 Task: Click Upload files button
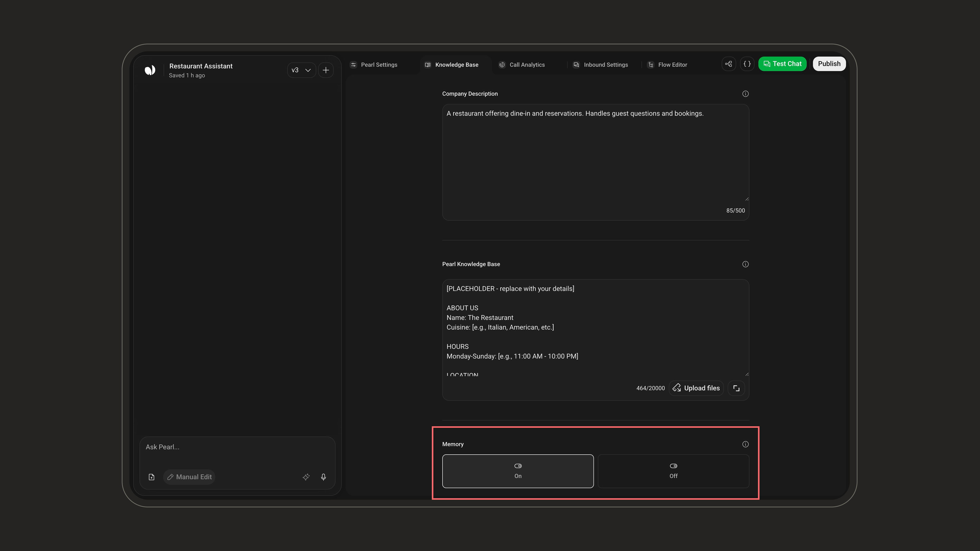point(696,388)
